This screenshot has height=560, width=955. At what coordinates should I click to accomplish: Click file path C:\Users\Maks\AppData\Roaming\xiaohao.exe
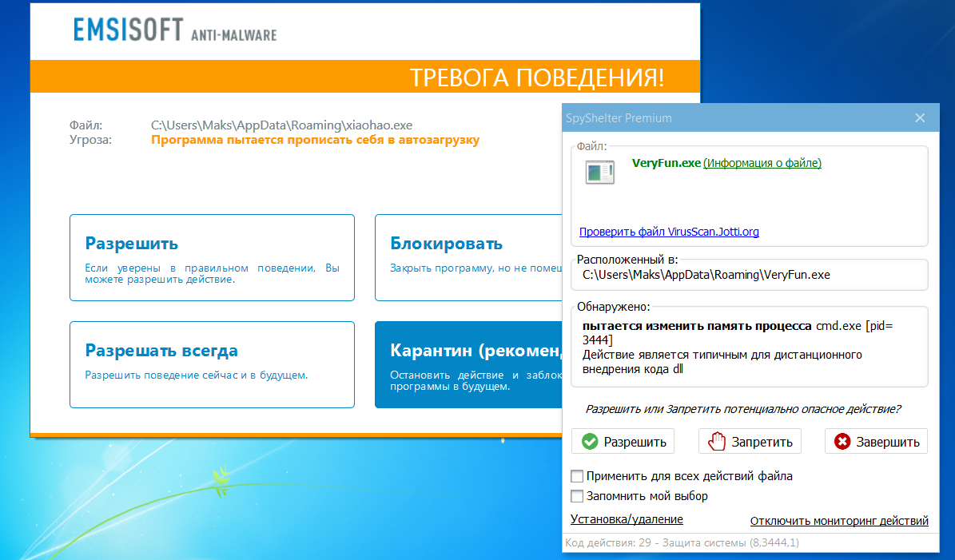pos(281,125)
